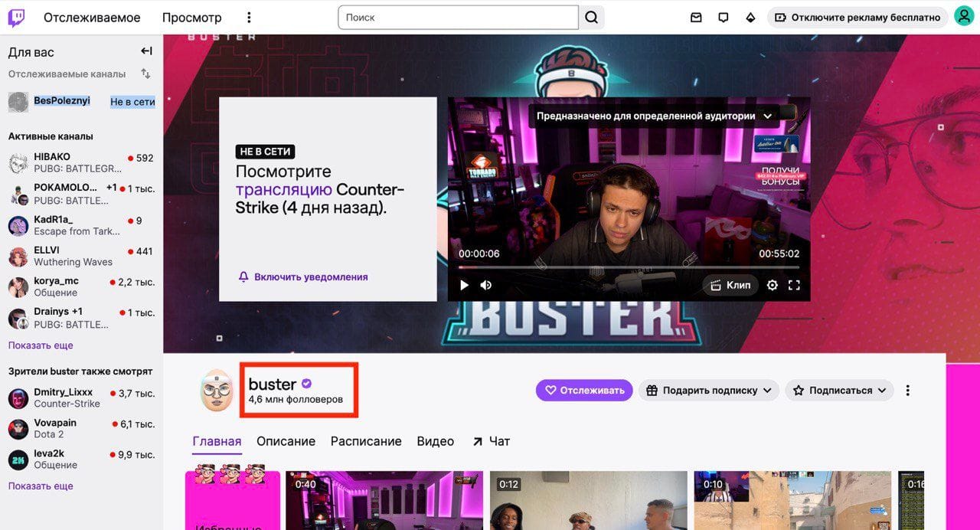Follow buster with the Отслеживать button

[x=584, y=390]
